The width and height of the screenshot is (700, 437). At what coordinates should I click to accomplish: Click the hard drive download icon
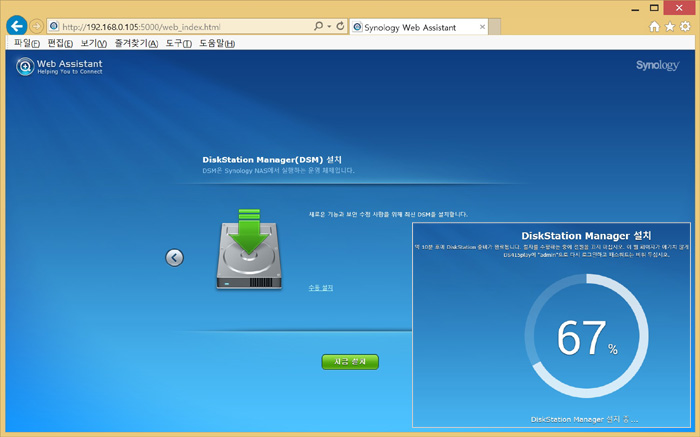[249, 249]
